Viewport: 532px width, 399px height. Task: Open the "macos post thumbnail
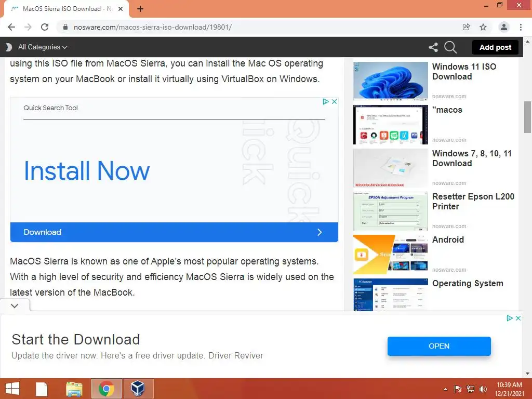[x=391, y=125]
